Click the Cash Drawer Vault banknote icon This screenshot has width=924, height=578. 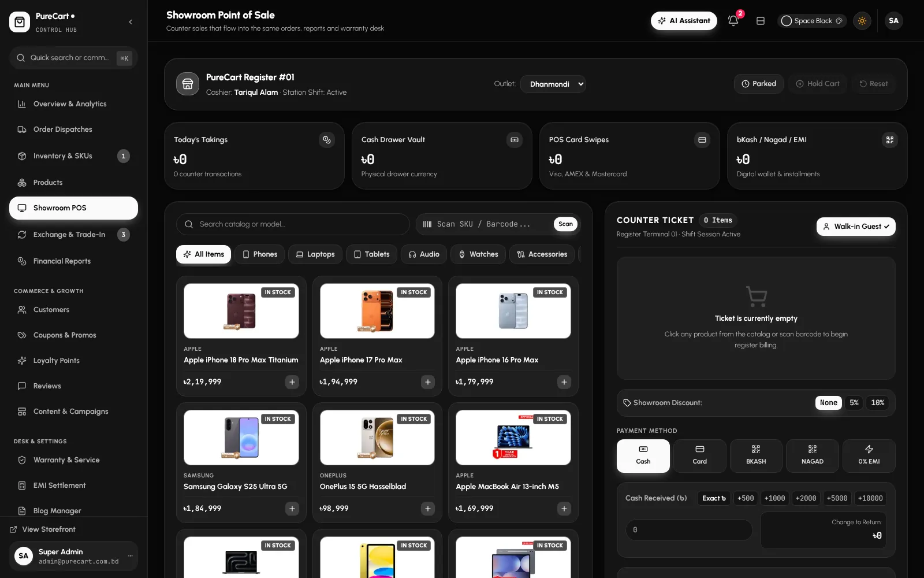515,140
